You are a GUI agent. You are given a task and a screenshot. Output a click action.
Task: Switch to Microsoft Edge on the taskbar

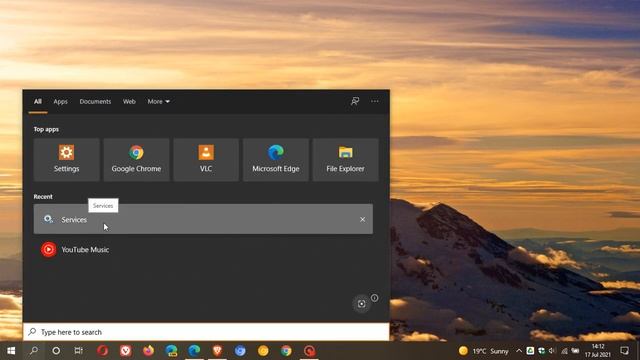194,351
